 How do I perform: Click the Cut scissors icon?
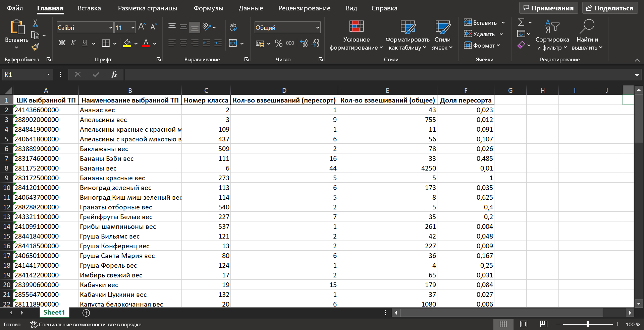tap(35, 23)
